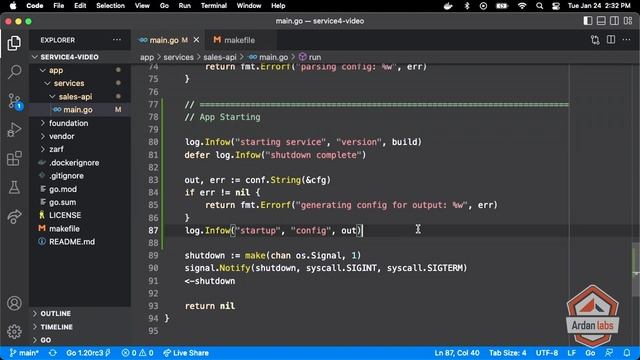Open the Go menu
640x360 pixels.
164,6
